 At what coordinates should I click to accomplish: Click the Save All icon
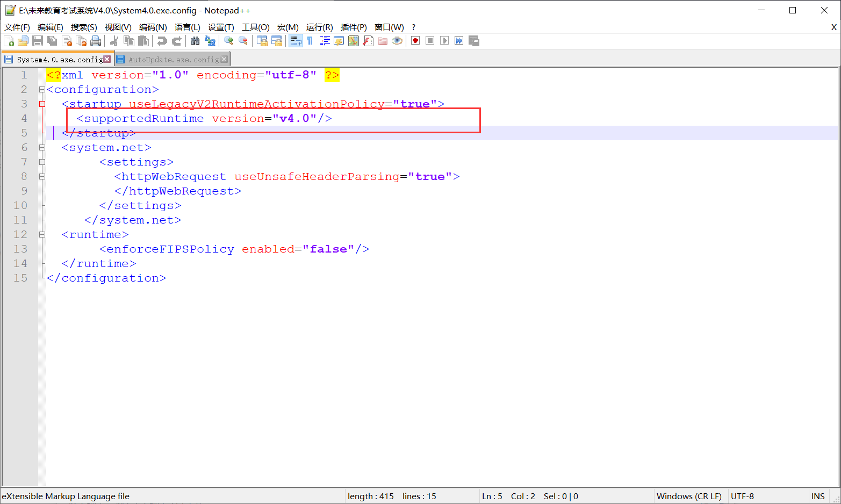(x=52, y=41)
